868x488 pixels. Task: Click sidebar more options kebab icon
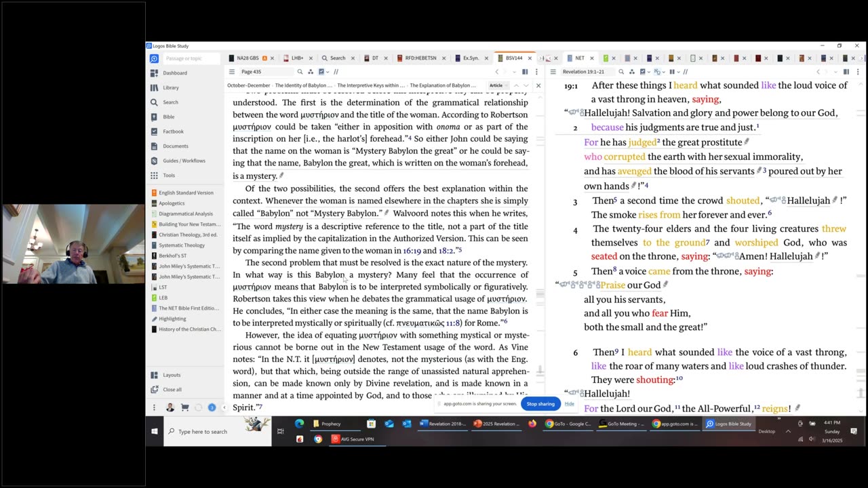tap(154, 407)
